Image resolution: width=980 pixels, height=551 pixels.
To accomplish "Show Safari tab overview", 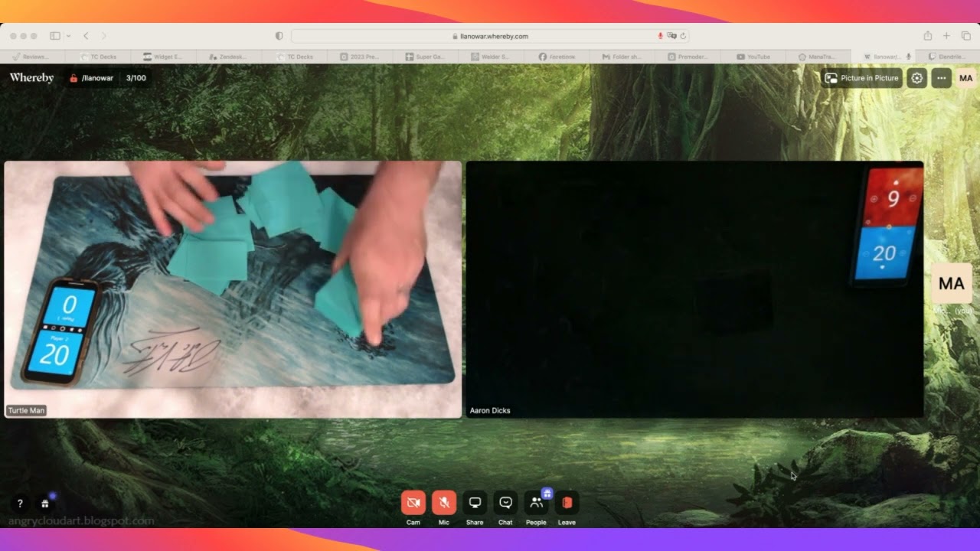I will click(x=966, y=36).
